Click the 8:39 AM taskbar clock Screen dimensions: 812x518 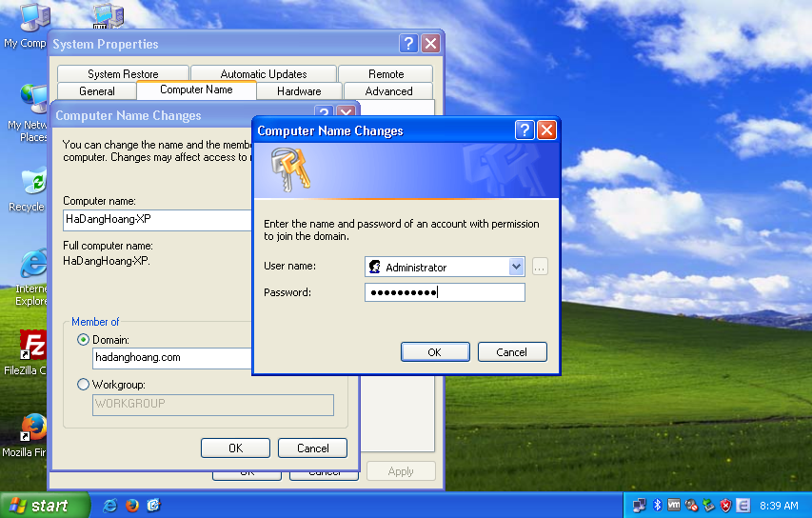779,506
